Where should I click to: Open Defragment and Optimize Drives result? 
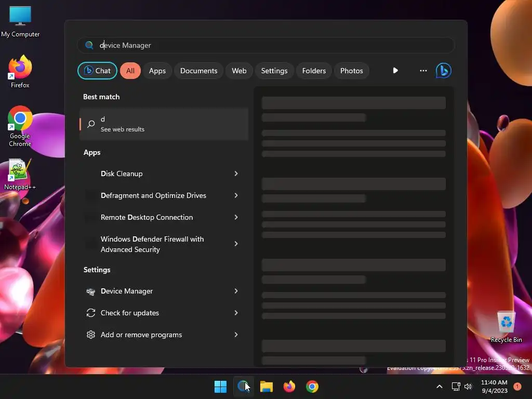coord(164,195)
